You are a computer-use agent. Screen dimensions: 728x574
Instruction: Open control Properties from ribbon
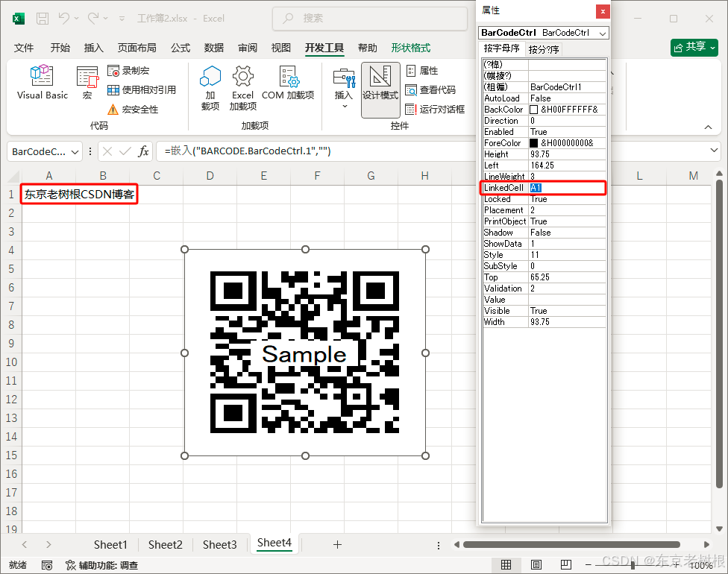tap(422, 71)
